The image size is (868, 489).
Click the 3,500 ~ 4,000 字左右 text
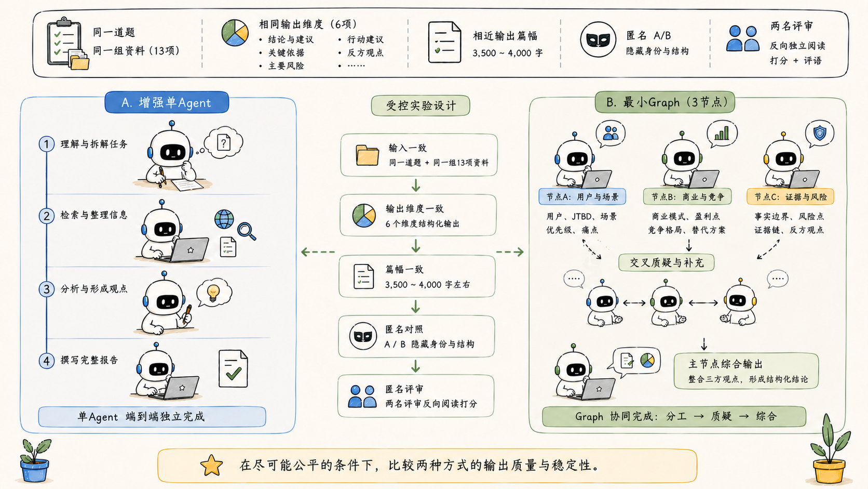coord(427,285)
